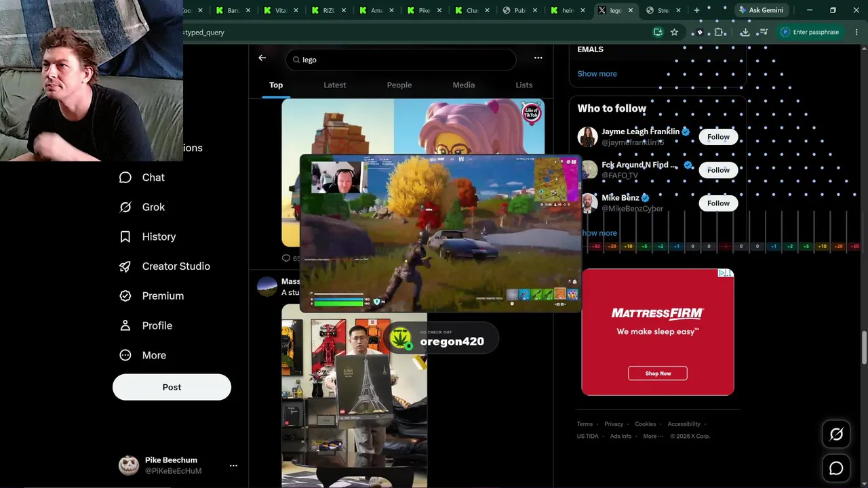
Task: Click Shop Now in Mattress Firm ad
Action: point(658,373)
